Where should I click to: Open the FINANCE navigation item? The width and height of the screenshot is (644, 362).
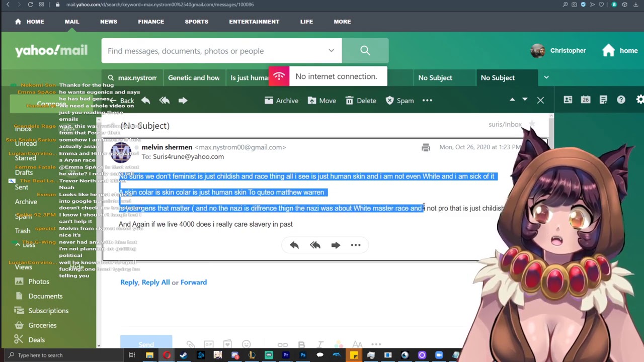[151, 22]
